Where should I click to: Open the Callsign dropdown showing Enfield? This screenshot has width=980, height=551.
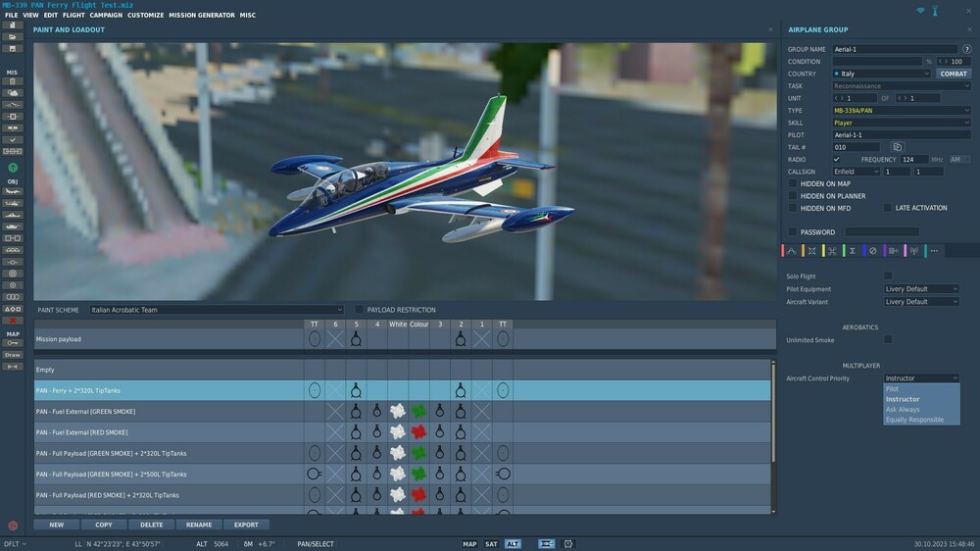pyautogui.click(x=856, y=172)
